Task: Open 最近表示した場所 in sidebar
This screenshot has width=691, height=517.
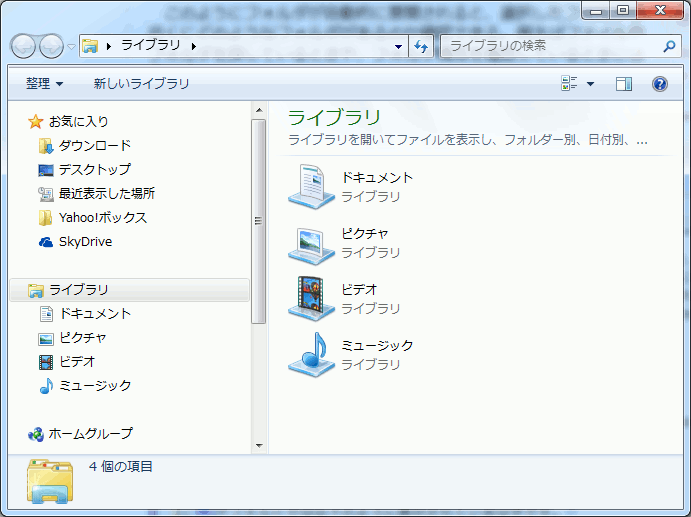Action: (x=106, y=193)
